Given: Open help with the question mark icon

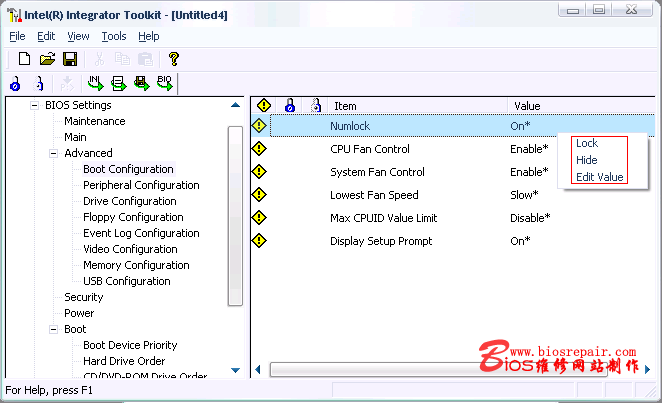Looking at the screenshot, I should click(x=174, y=59).
